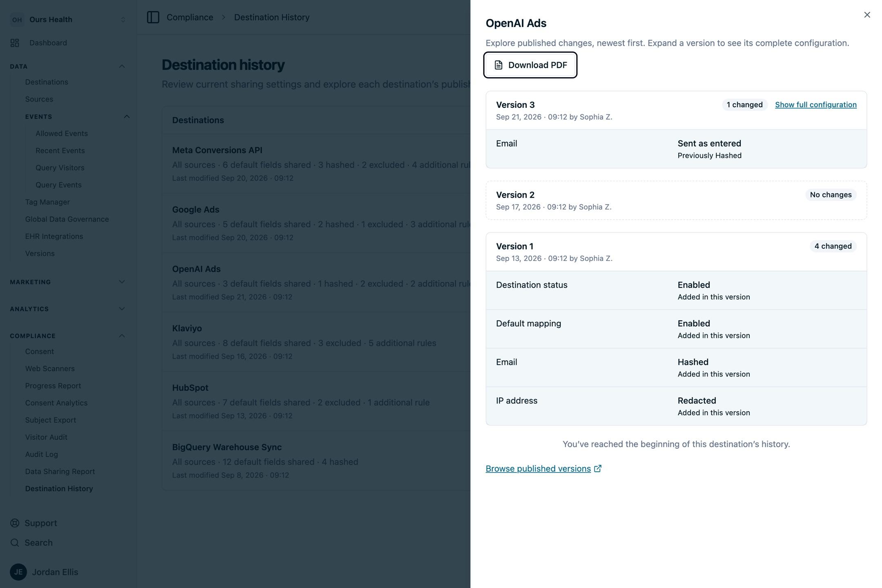Click the Version 1 header
Screen dimensions: 882x588
[676, 252]
